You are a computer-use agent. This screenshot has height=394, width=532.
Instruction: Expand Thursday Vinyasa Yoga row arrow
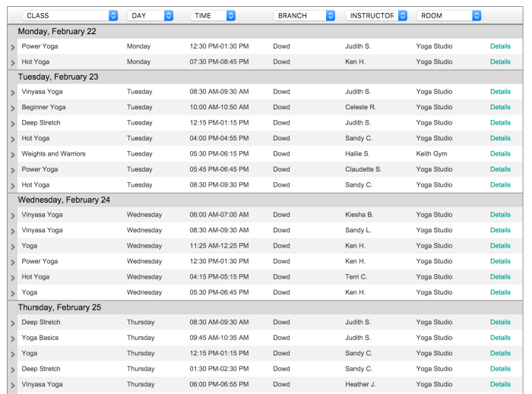pyautogui.click(x=12, y=385)
